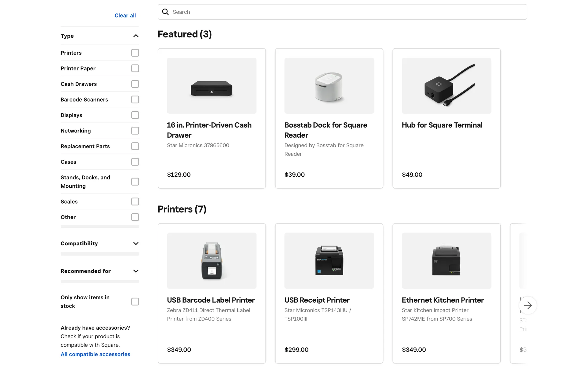
Task: Click the Clear all link
Action: 125,15
